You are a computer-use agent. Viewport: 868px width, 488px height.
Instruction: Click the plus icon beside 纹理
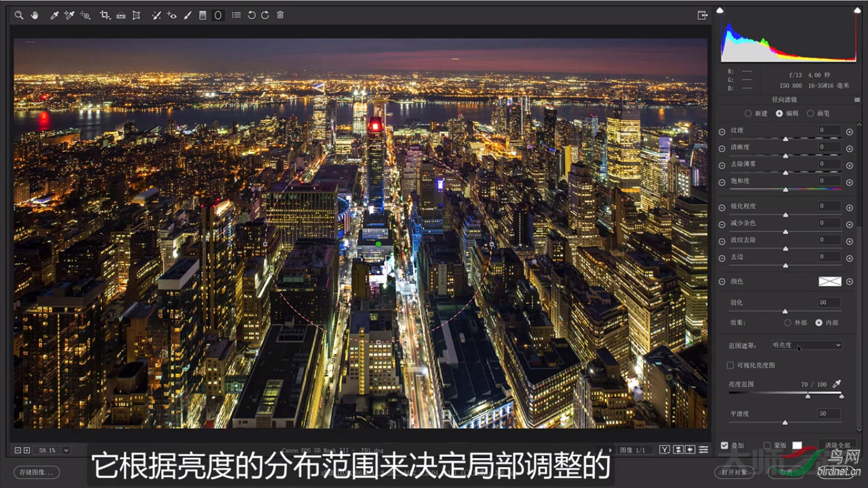850,132
